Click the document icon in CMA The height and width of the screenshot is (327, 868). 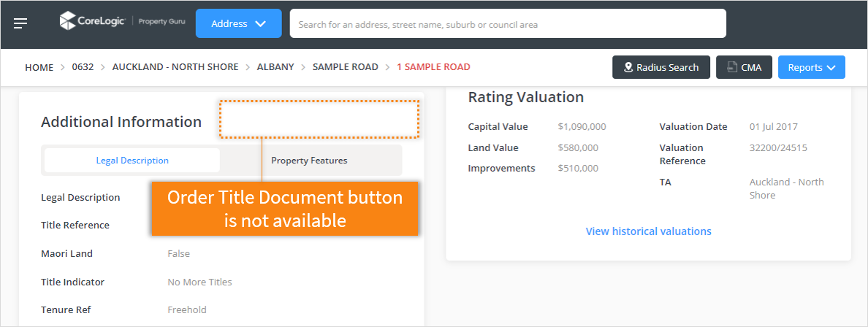pos(732,67)
